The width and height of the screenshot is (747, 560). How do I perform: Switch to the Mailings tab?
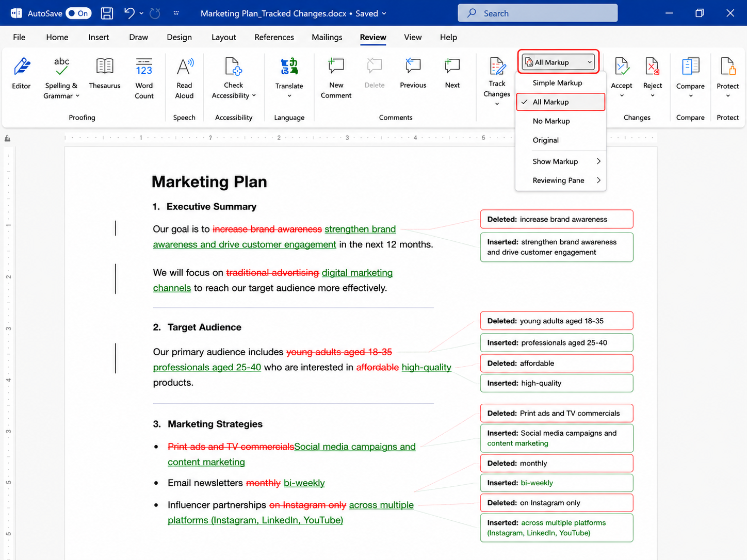pyautogui.click(x=327, y=37)
